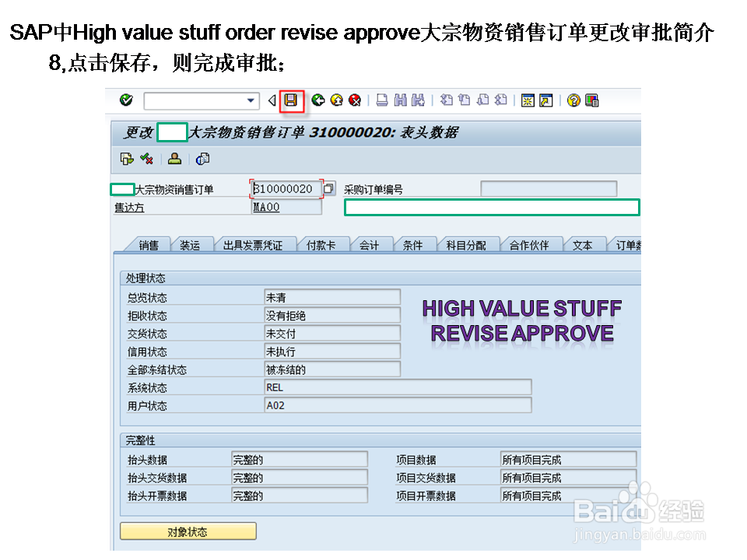Screen dimensions: 747x560
Task: Click 信用状态 field showing 未执行
Action: pyautogui.click(x=332, y=352)
